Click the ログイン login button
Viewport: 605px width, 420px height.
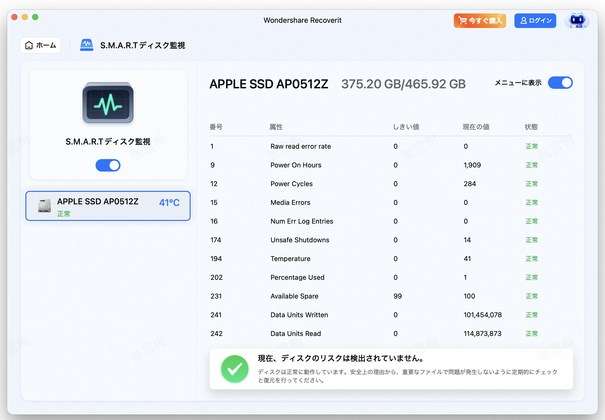pos(535,20)
